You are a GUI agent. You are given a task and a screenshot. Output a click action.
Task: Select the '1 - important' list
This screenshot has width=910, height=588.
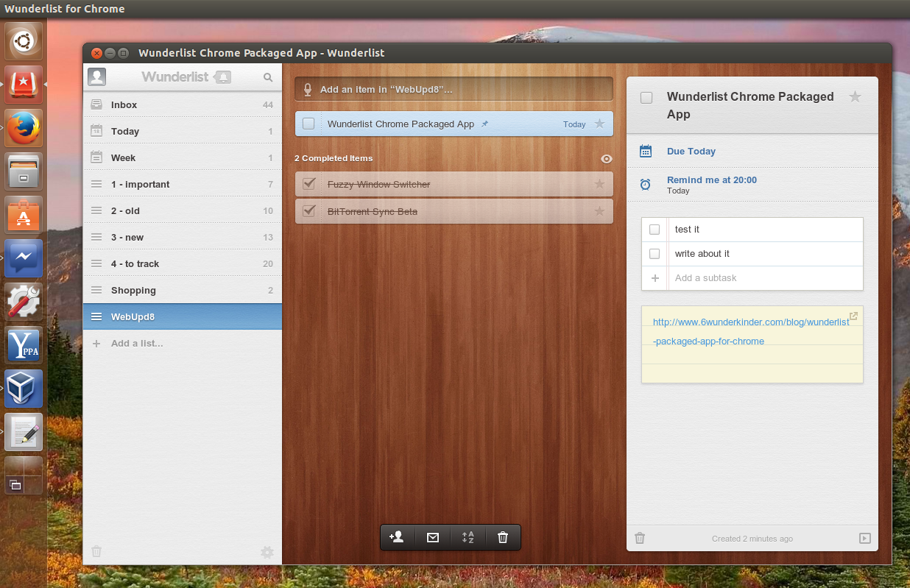point(183,184)
